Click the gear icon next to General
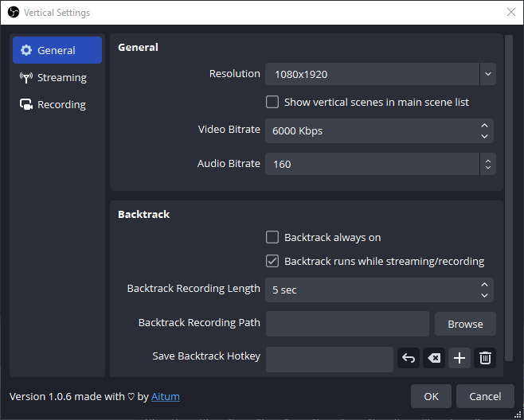This screenshot has height=420, width=524. pos(26,50)
